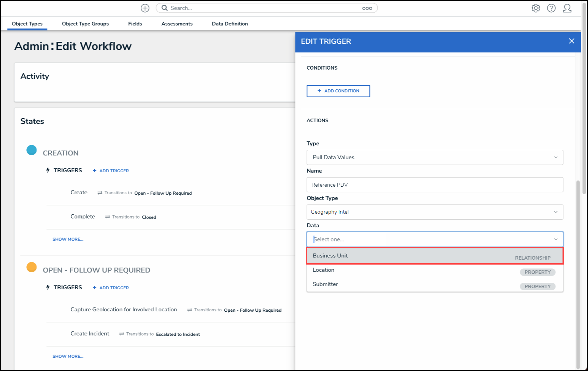Show more triggers under Open state
The width and height of the screenshot is (588, 371).
[x=68, y=356]
